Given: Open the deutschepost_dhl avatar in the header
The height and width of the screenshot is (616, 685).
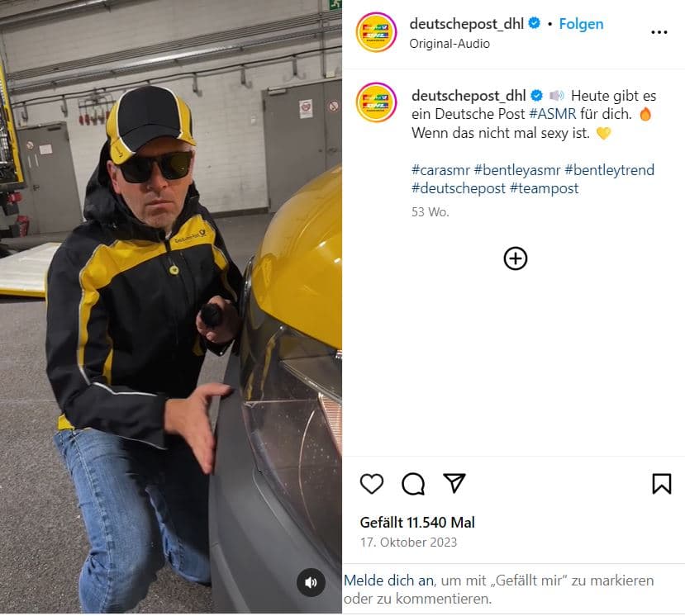Looking at the screenshot, I should click(x=376, y=32).
